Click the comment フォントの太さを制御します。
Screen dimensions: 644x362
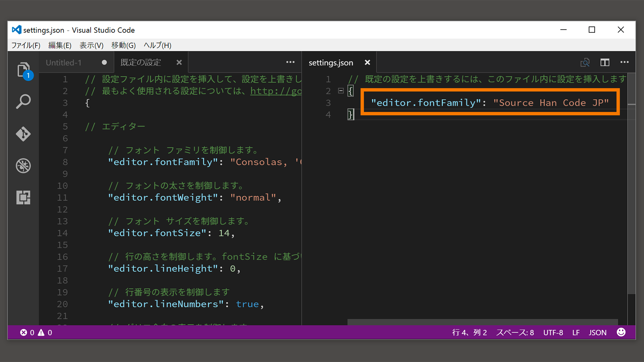[176, 186]
